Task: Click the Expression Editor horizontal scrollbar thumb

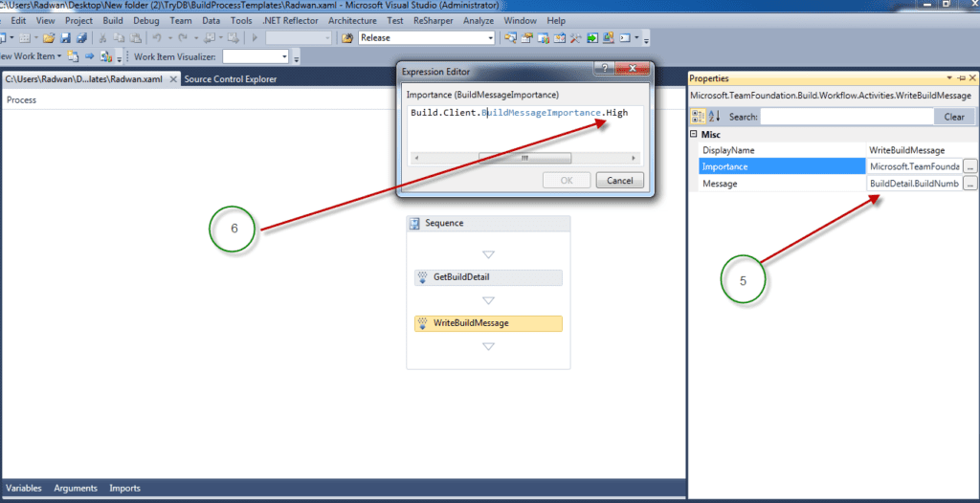Action: tap(524, 159)
